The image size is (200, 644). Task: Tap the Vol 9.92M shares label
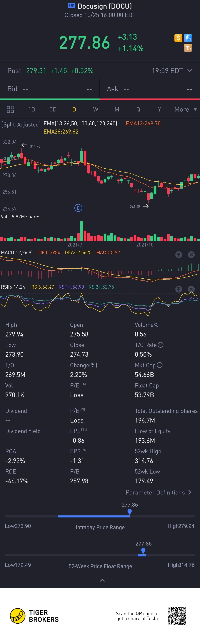(21, 217)
